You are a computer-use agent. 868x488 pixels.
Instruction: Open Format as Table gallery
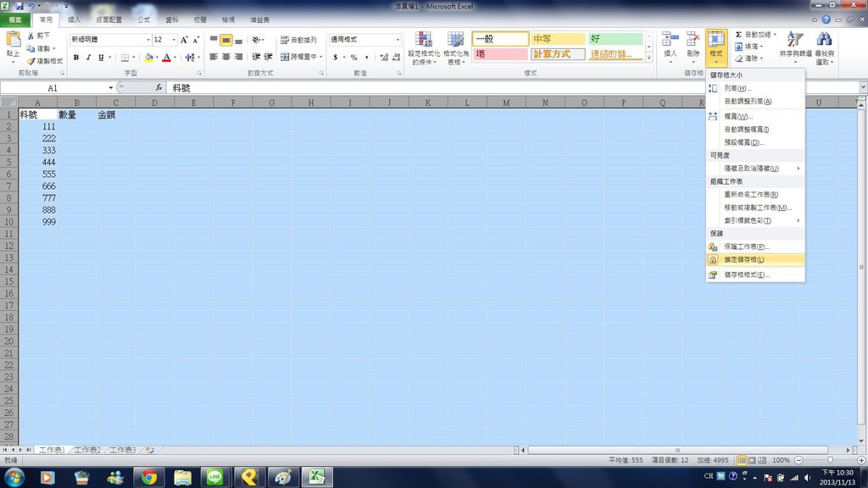[455, 48]
